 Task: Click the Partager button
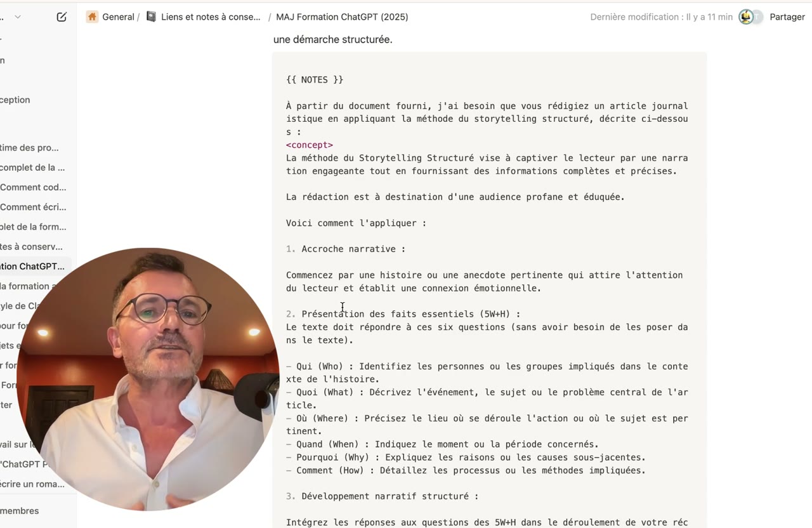click(787, 17)
